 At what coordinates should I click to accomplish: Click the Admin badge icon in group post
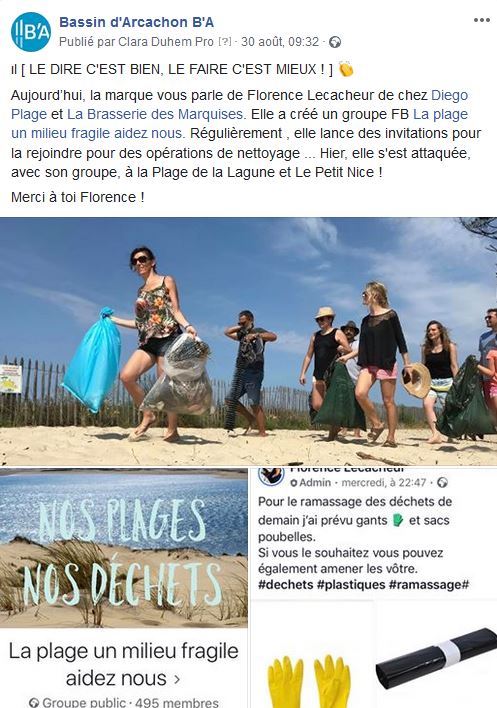point(294,483)
